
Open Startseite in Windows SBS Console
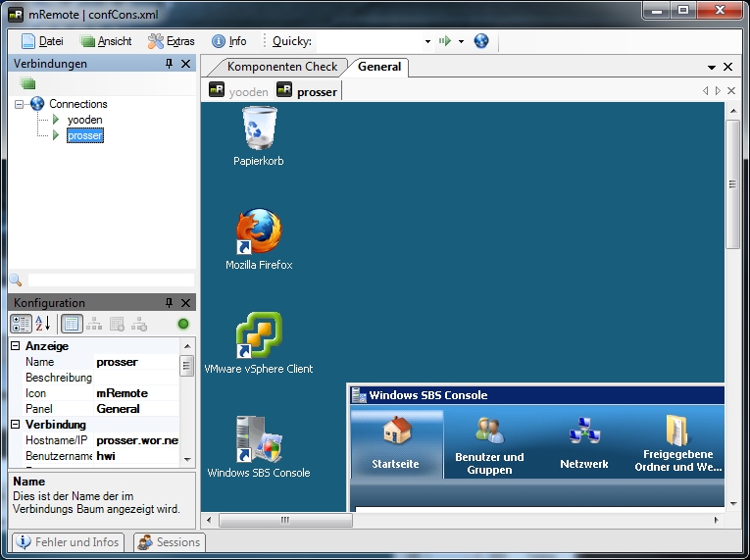coord(396,443)
